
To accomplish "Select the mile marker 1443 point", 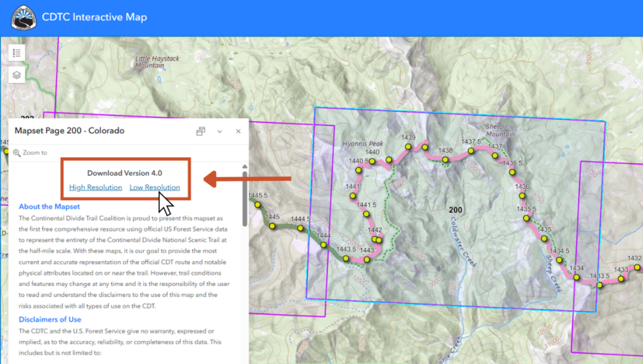I will [x=367, y=260].
